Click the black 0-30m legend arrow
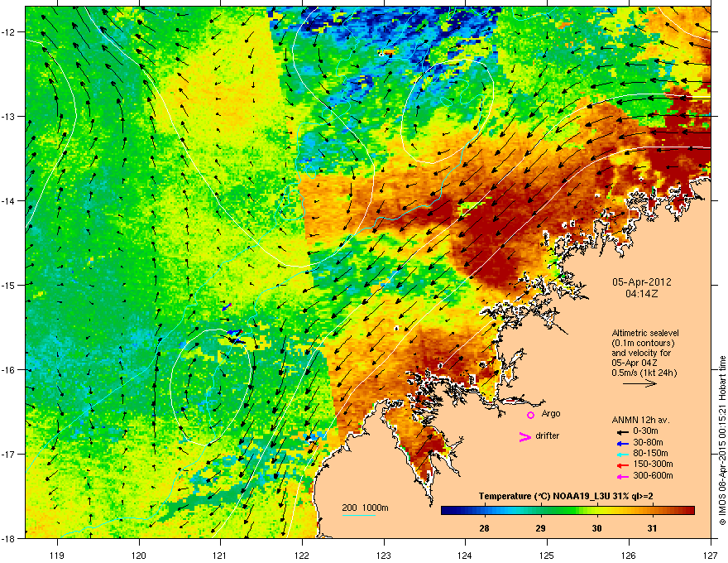 pyautogui.click(x=623, y=432)
